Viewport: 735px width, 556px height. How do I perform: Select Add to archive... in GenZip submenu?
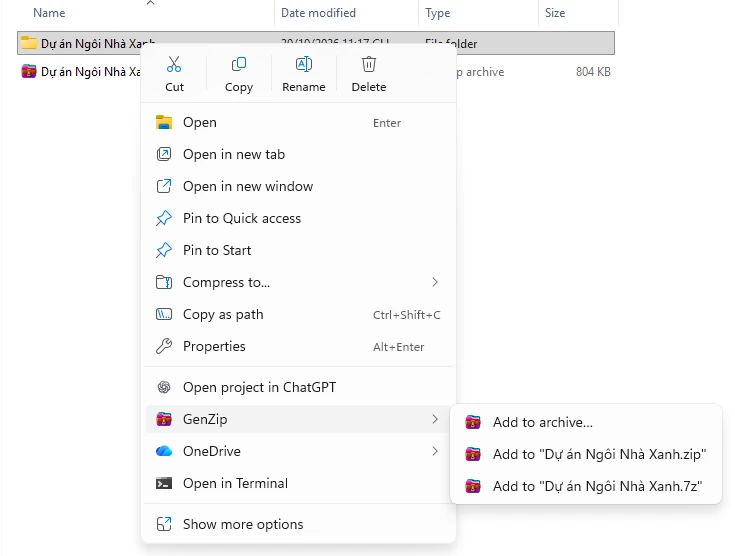click(x=585, y=422)
